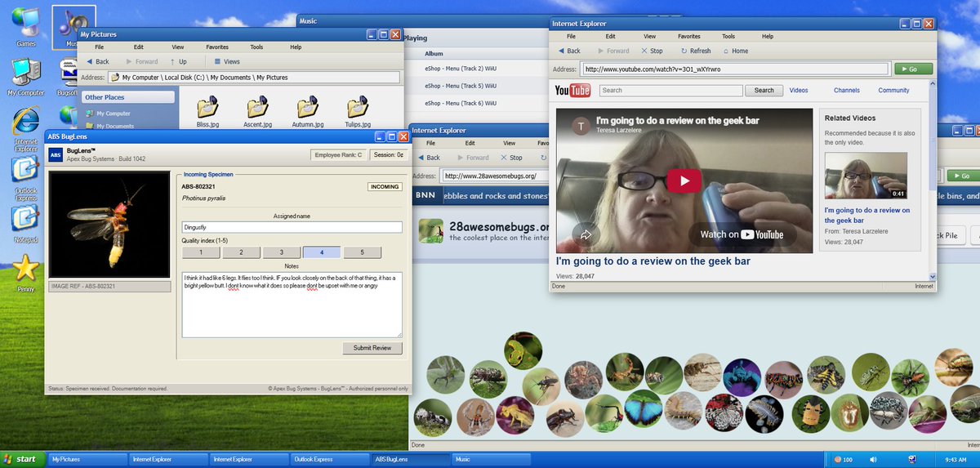The height and width of the screenshot is (468, 980).
Task: Set quality index to 5
Action: 363,252
